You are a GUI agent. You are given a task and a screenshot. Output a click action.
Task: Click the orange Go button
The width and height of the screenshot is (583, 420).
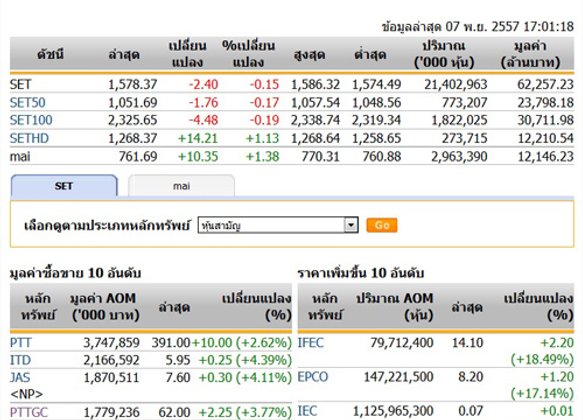tap(382, 225)
